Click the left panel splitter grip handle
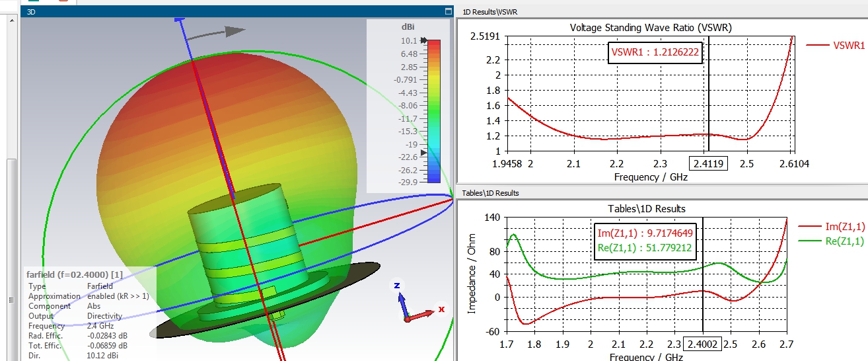This screenshot has width=868, height=361. [11, 301]
